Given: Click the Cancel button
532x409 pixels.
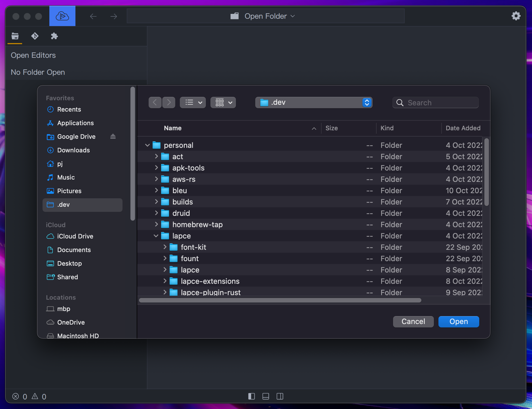Looking at the screenshot, I should [413, 321].
